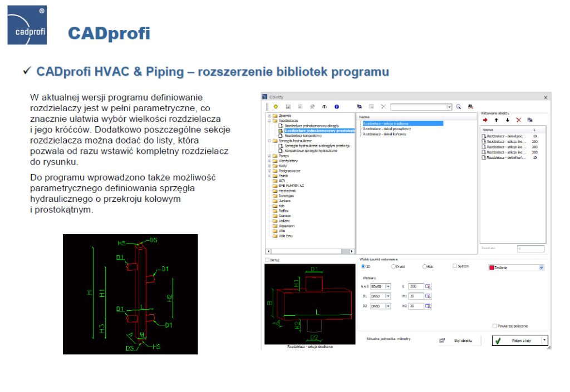Viewport: 570px width, 392px height.
Task: Click the delete X icon in the top toolbar
Action: pos(382,107)
